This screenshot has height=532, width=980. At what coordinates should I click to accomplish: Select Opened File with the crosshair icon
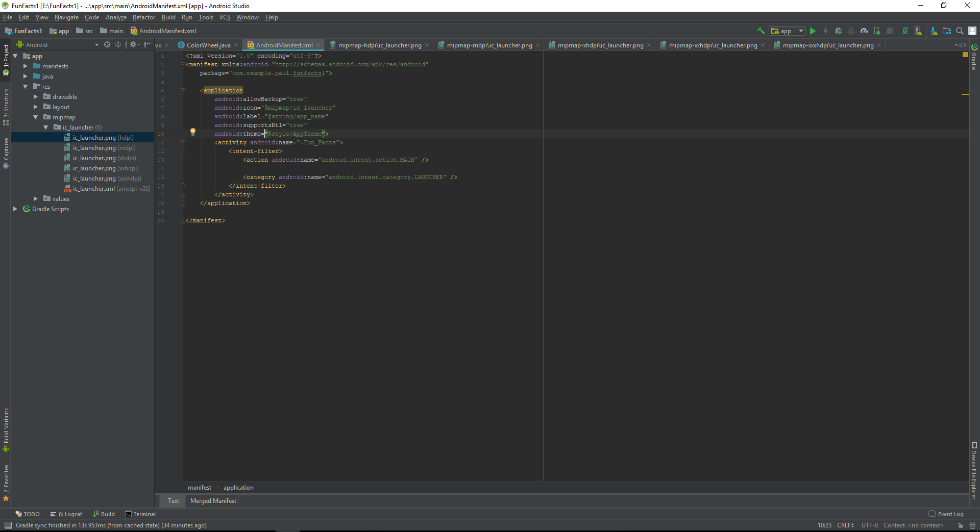click(x=107, y=45)
